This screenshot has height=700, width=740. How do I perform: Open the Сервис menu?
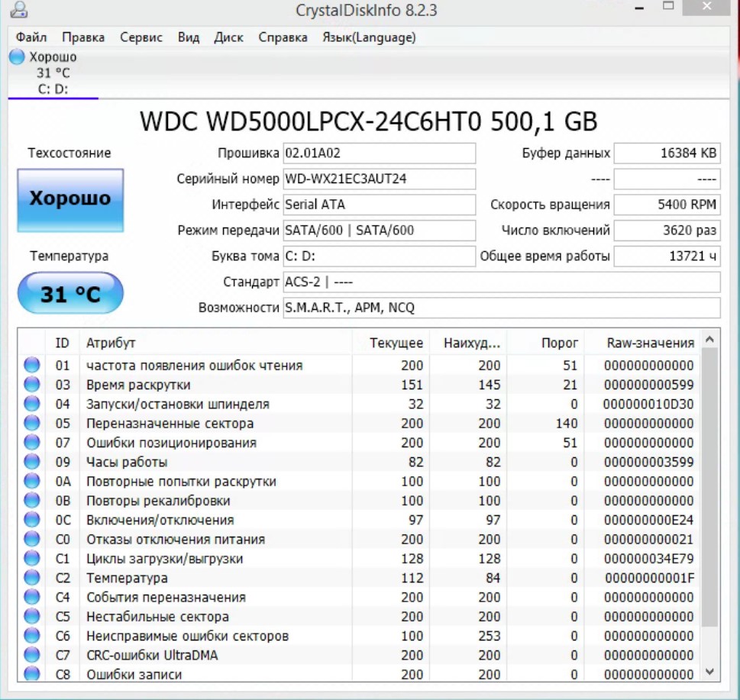pos(141,37)
